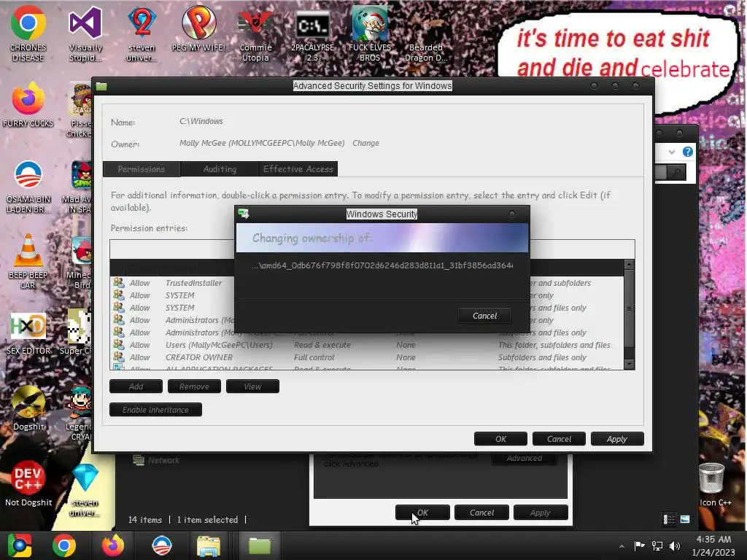Open the FUCK ELVES BROS desktop icon
This screenshot has height=560, width=747.
[x=370, y=34]
